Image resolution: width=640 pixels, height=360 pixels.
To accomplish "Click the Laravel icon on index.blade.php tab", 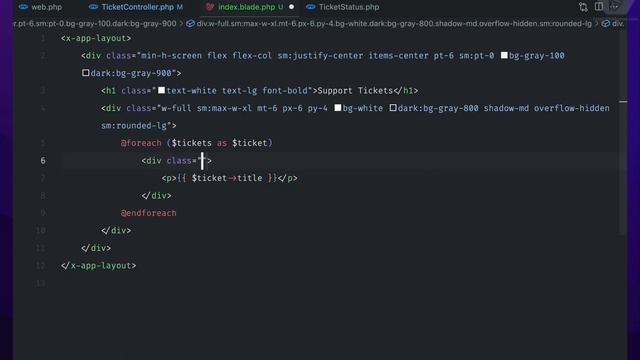I will (210, 7).
